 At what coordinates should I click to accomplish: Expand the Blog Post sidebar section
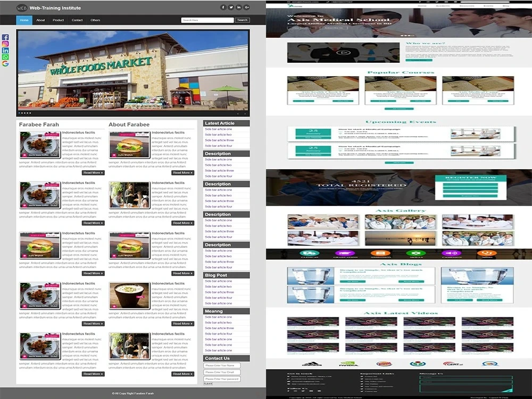226,275
